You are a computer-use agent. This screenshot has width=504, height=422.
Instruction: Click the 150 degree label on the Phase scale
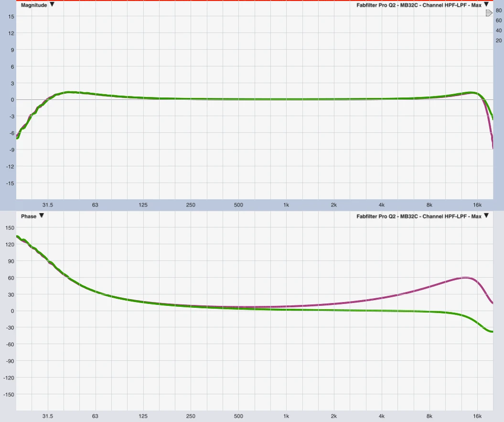[9, 227]
